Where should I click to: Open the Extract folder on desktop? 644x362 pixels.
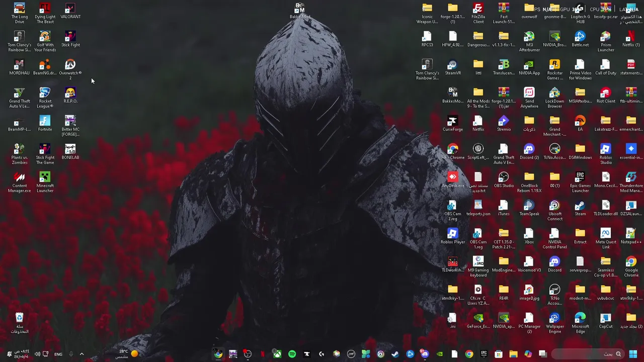[x=580, y=236]
